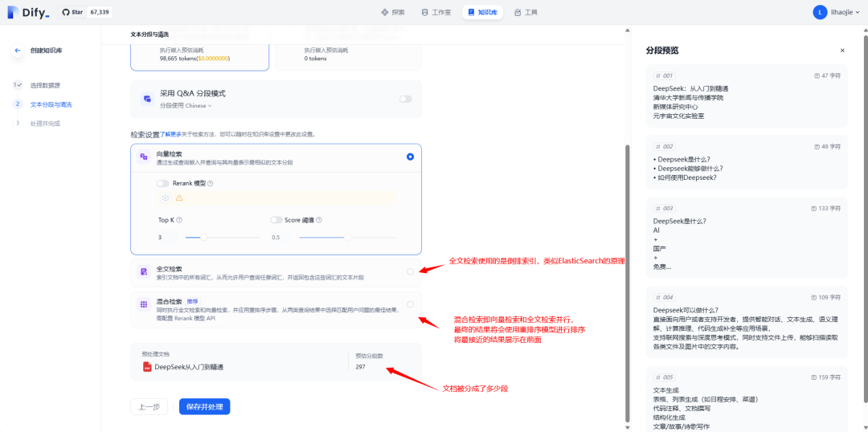
Task: Click the 98,665 tokens estimate text
Action: (x=194, y=58)
